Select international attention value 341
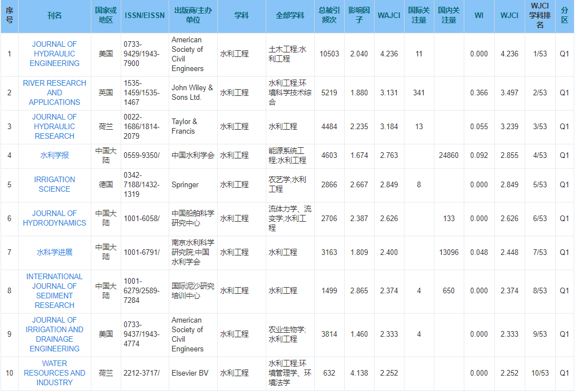Screen dimensions: 576x392 (x=419, y=93)
